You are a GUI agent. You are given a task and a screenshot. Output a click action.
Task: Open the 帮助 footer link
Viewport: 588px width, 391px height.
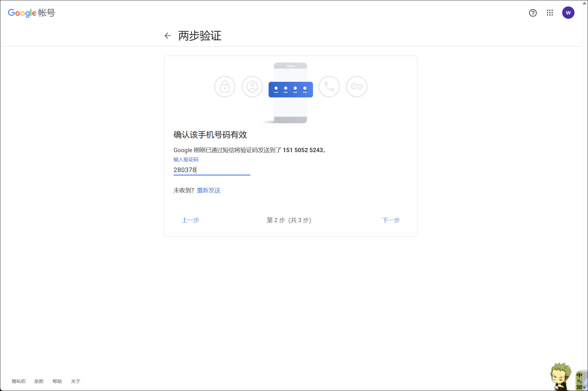coord(57,381)
